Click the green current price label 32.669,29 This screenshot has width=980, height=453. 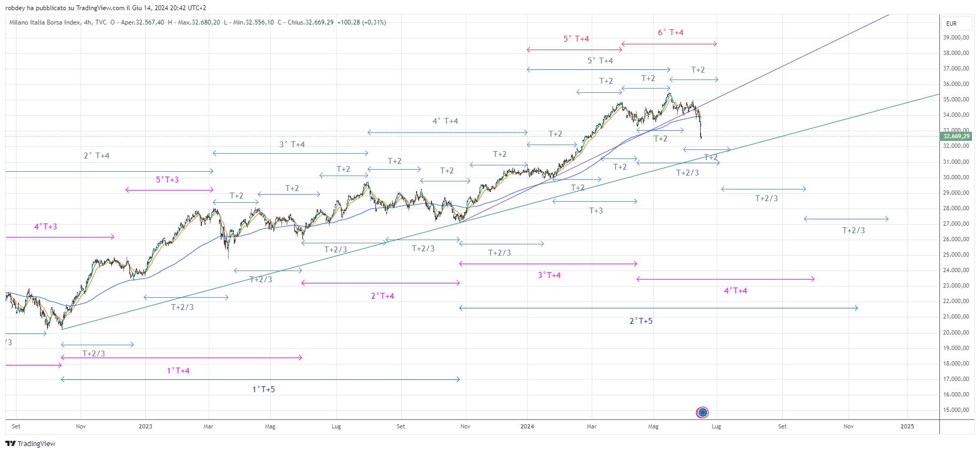[957, 136]
